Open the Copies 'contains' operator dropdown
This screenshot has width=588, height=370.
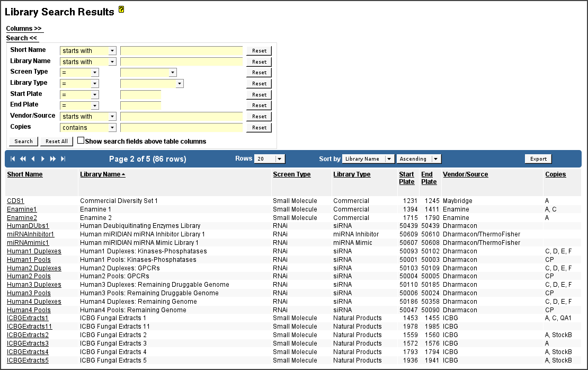[x=88, y=128]
